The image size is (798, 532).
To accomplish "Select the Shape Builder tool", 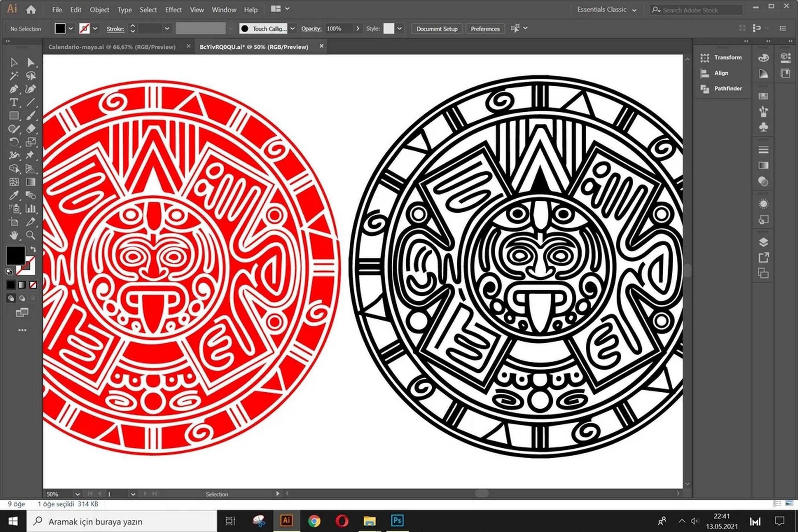I will click(x=14, y=168).
